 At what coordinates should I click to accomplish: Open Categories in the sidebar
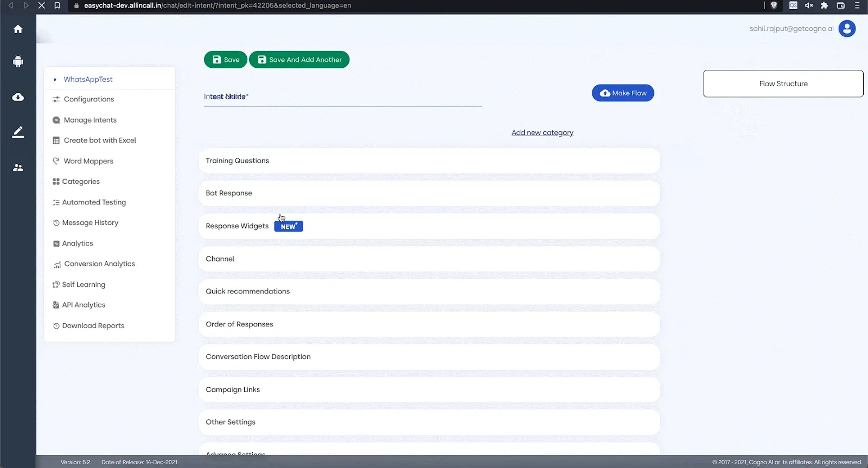click(x=81, y=182)
